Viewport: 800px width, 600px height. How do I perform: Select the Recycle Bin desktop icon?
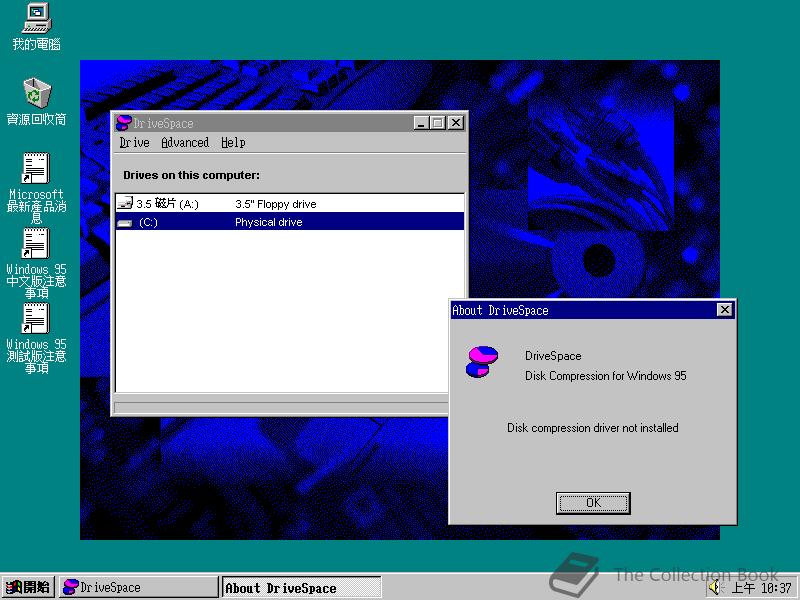(37, 102)
